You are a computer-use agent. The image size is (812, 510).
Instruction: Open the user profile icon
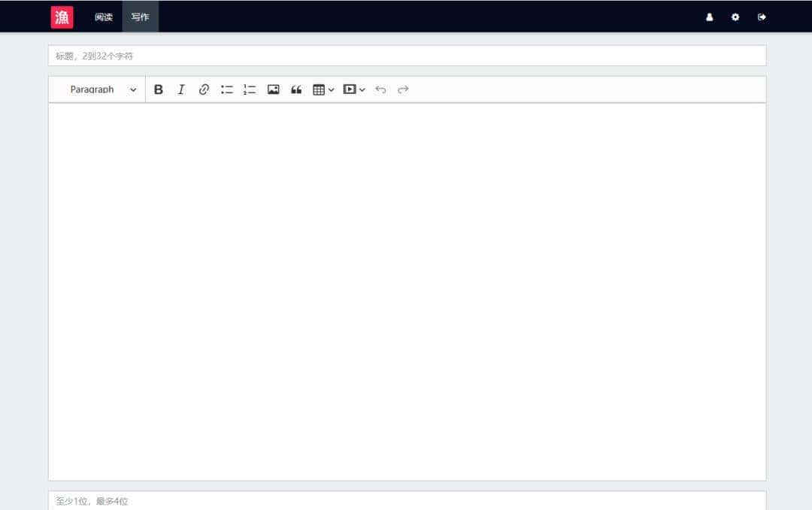710,17
